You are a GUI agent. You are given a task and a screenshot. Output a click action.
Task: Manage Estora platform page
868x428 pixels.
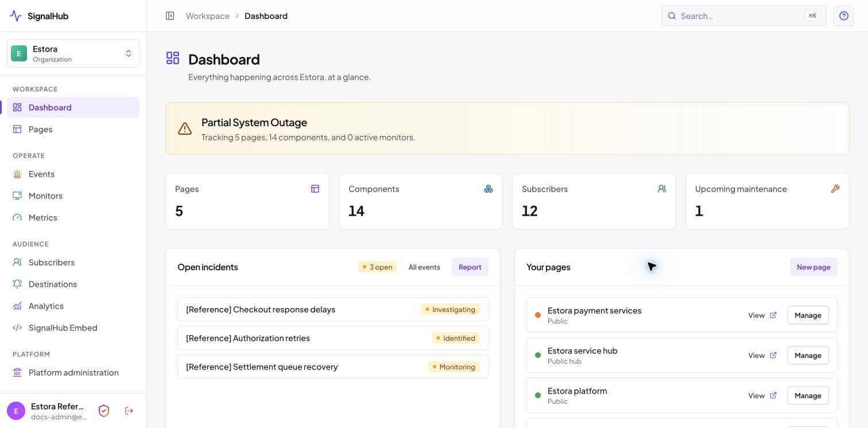pyautogui.click(x=808, y=395)
